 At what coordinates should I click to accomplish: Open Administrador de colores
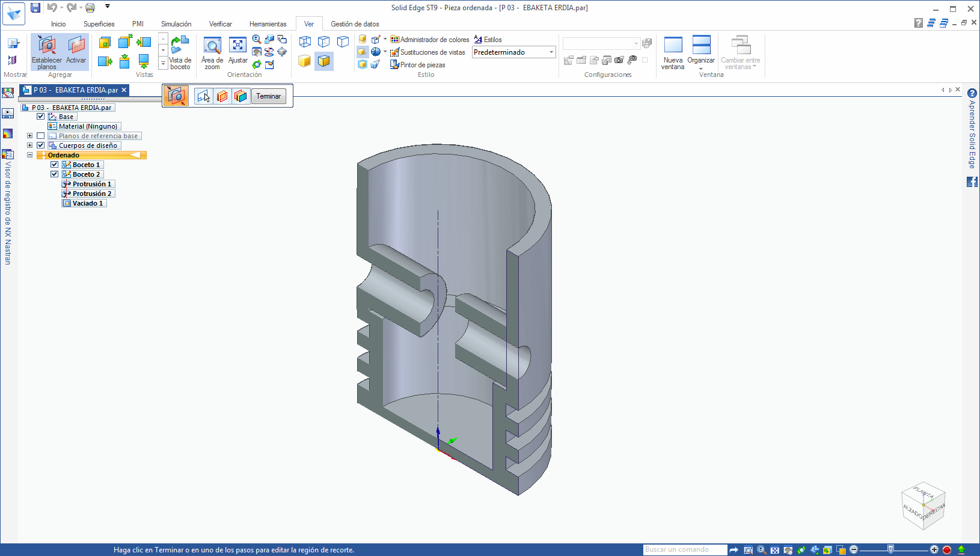429,40
